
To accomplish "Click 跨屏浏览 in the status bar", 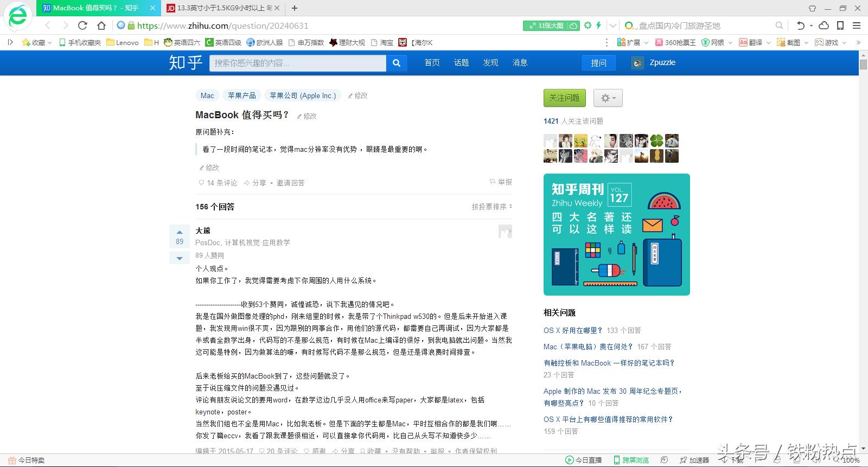I will [x=631, y=460].
